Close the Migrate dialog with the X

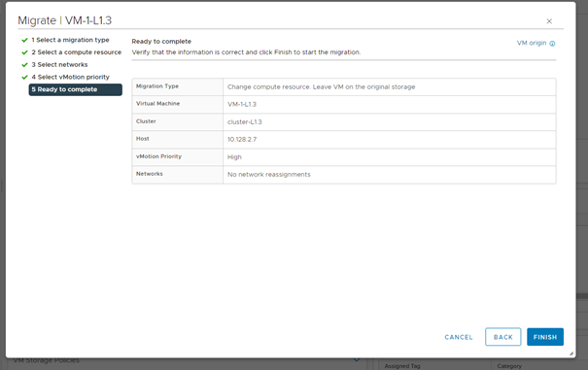[549, 21]
